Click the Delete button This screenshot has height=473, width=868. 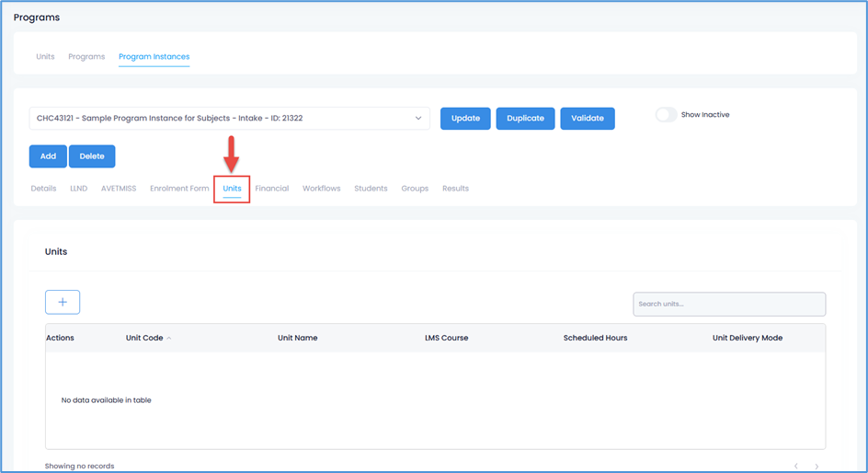click(92, 156)
